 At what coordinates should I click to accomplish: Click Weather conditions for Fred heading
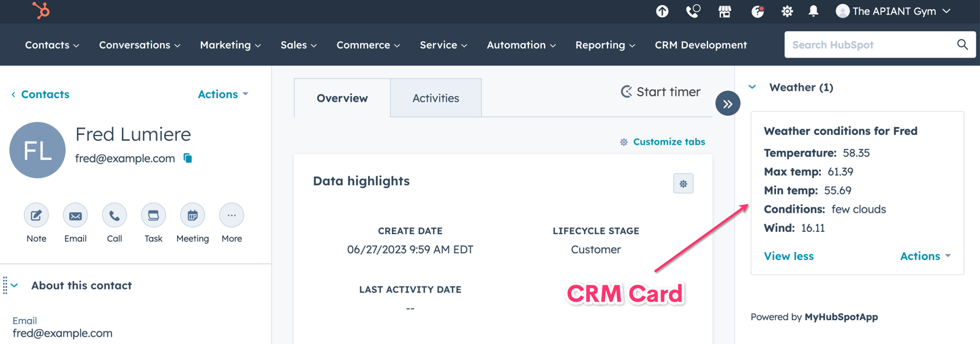click(840, 131)
